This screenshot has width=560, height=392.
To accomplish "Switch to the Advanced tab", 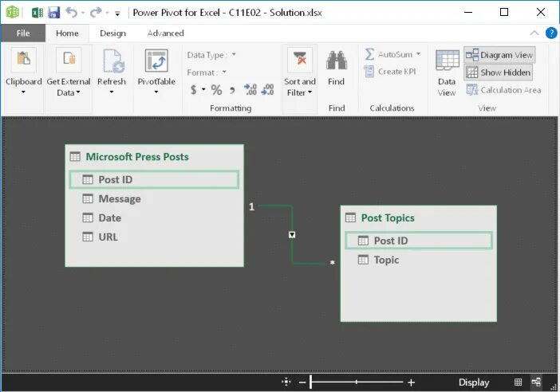I will coord(165,33).
